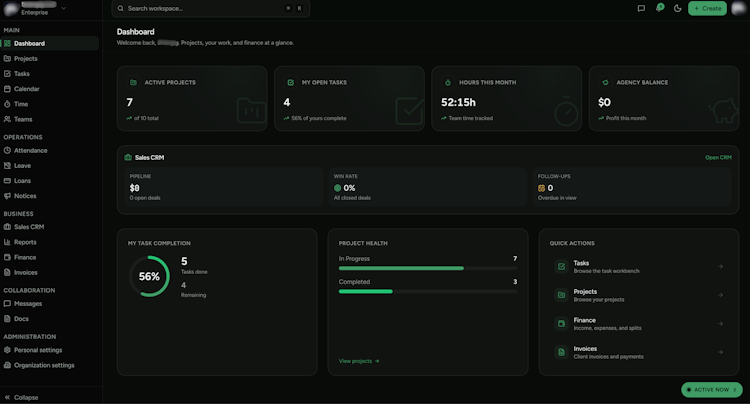Image resolution: width=750 pixels, height=404 pixels.
Task: Click the Calendar icon in sidebar
Action: (7, 89)
